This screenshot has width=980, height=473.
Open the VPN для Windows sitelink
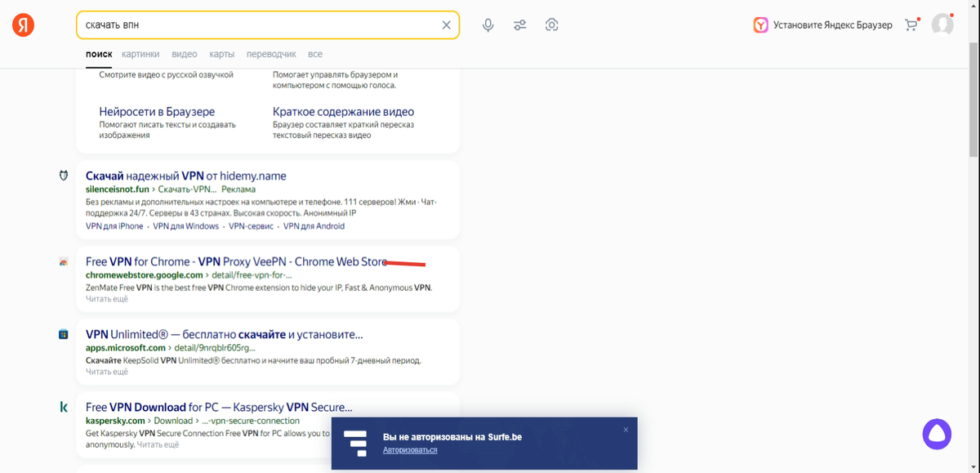[x=186, y=226]
